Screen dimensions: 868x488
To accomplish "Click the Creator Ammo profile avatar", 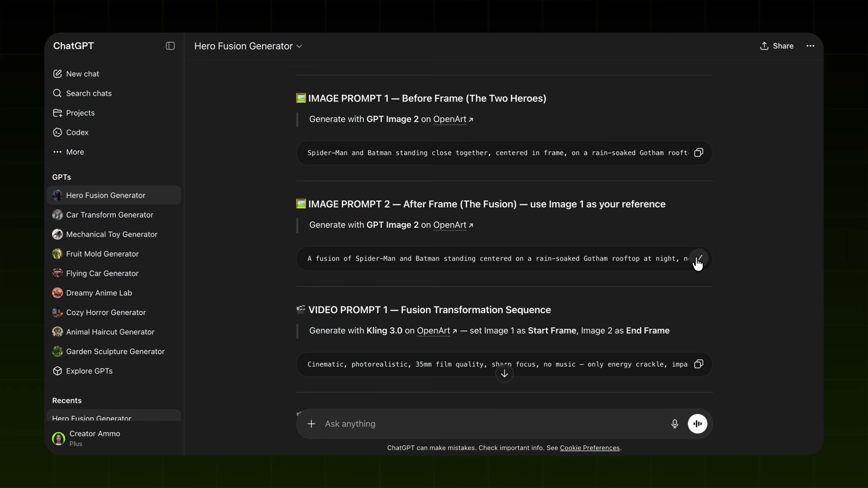I will 59,438.
